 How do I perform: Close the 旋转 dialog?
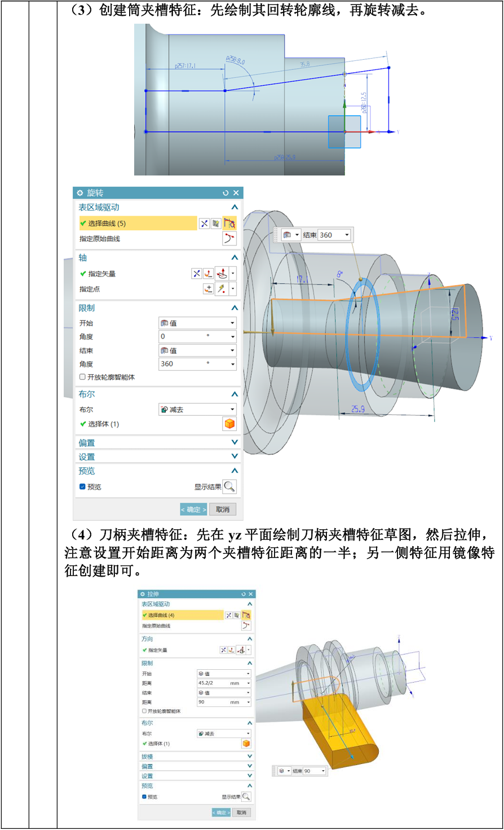click(236, 193)
